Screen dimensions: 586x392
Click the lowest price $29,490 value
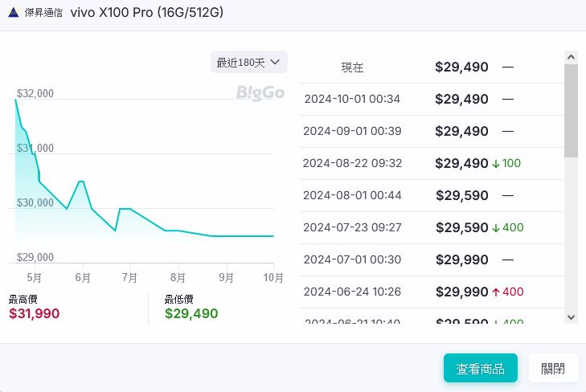191,313
